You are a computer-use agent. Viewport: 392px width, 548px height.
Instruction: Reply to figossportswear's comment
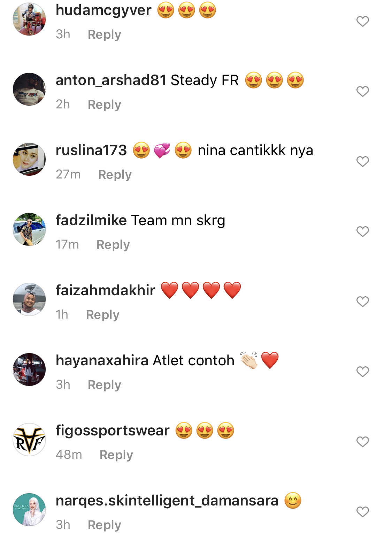coord(116,455)
